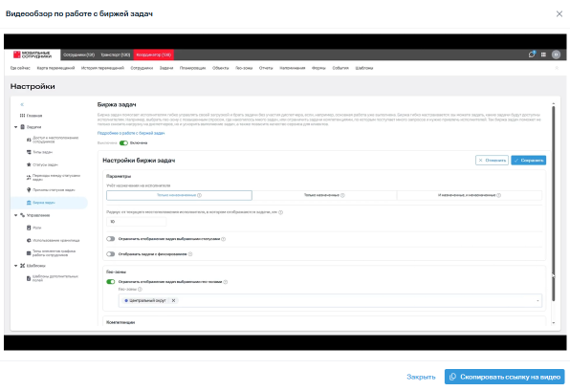
Task: Select И назначенные, и неназначенные option
Action: pyautogui.click(x=469, y=195)
